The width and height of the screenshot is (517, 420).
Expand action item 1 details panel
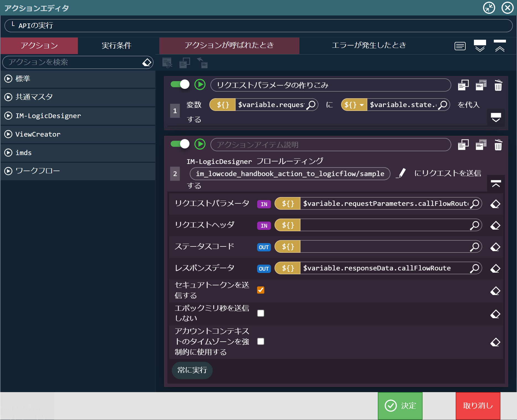pos(496,117)
